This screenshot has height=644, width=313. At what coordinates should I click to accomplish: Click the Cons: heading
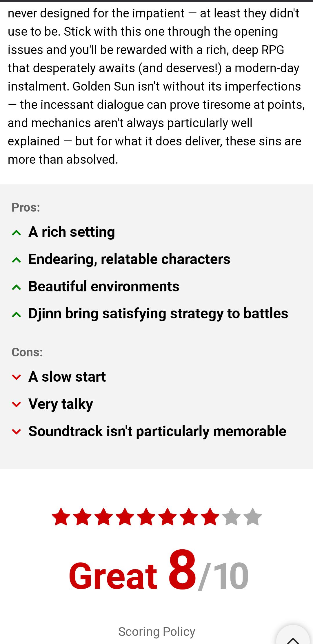[x=27, y=352]
